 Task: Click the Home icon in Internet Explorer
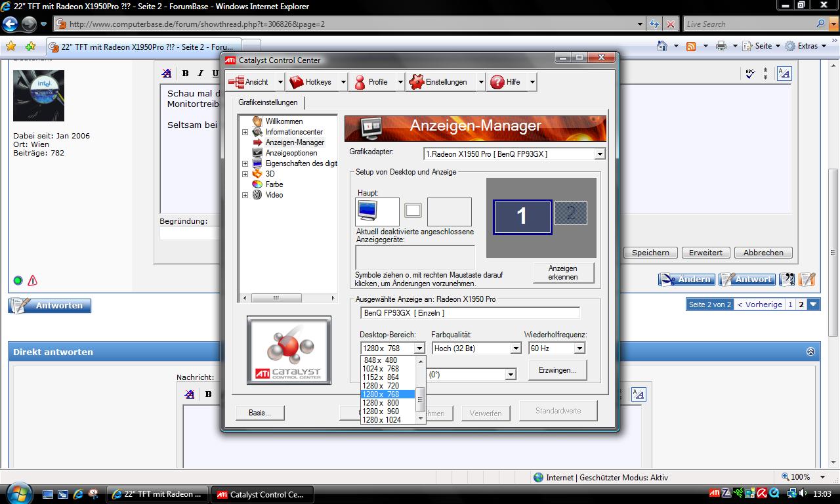[663, 46]
